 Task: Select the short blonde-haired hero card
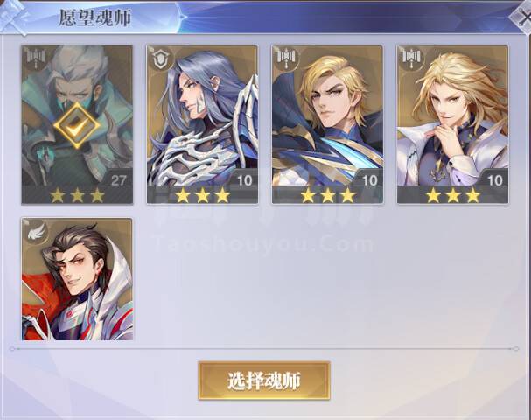[327, 125]
